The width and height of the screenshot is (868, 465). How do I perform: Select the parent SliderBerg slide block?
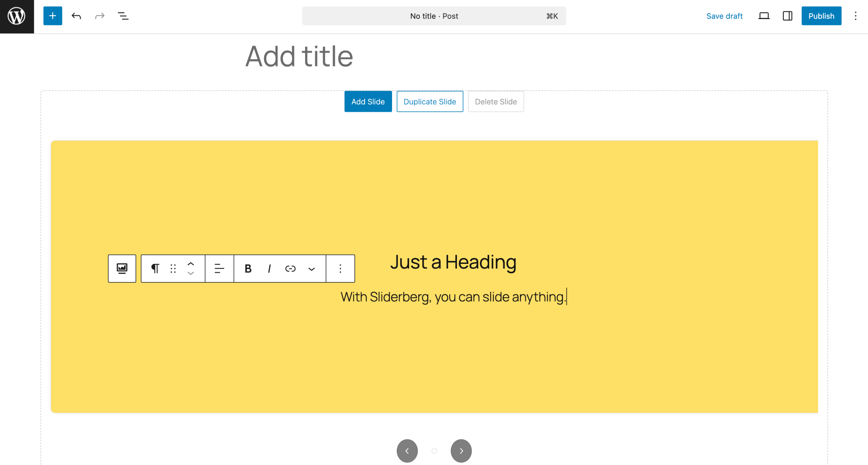(x=122, y=268)
